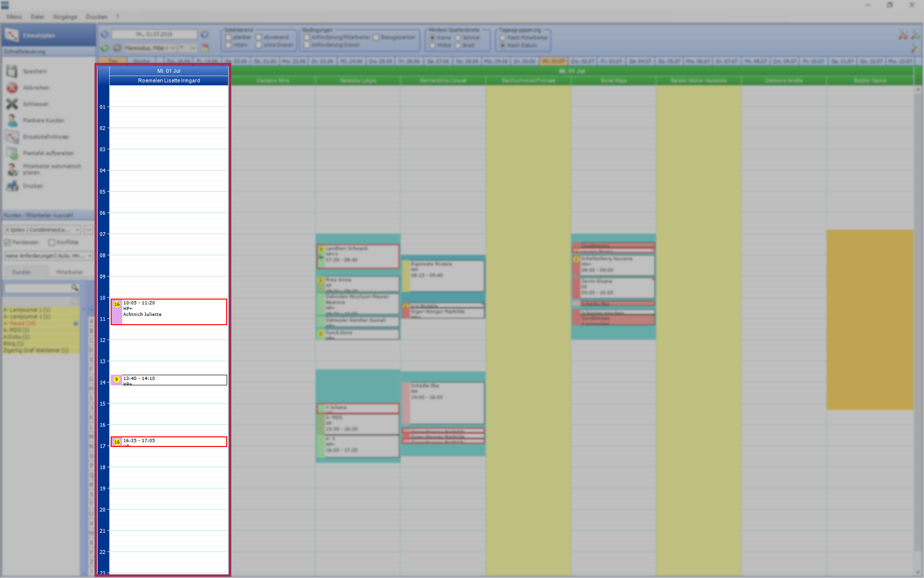The image size is (924, 578).
Task: Click the Speichern save icon
Action: pos(12,71)
